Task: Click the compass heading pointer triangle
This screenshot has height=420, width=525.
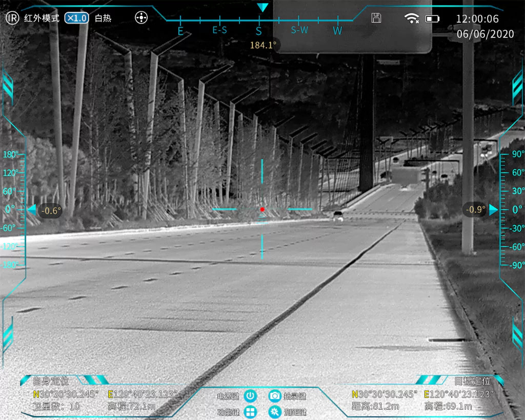Action: (x=262, y=7)
